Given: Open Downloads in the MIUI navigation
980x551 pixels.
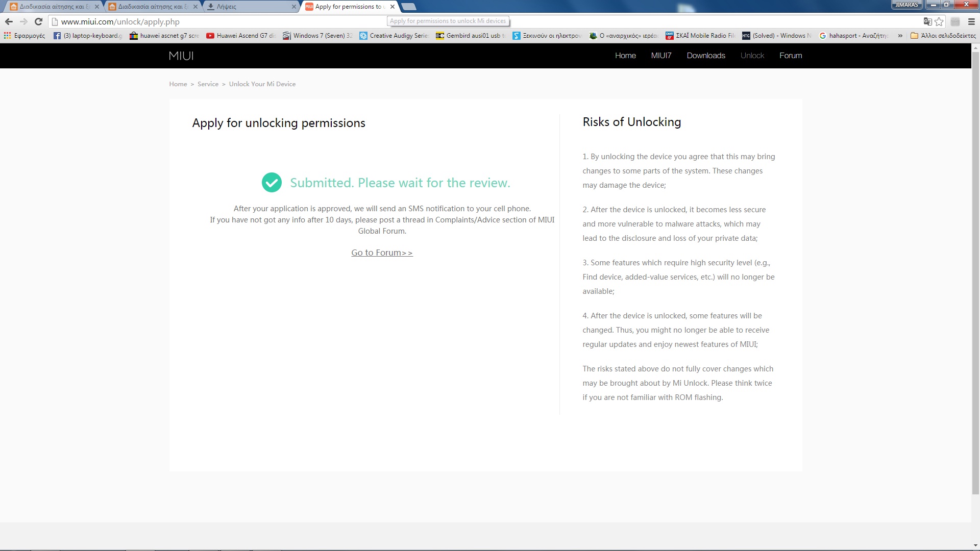Looking at the screenshot, I should [705, 56].
